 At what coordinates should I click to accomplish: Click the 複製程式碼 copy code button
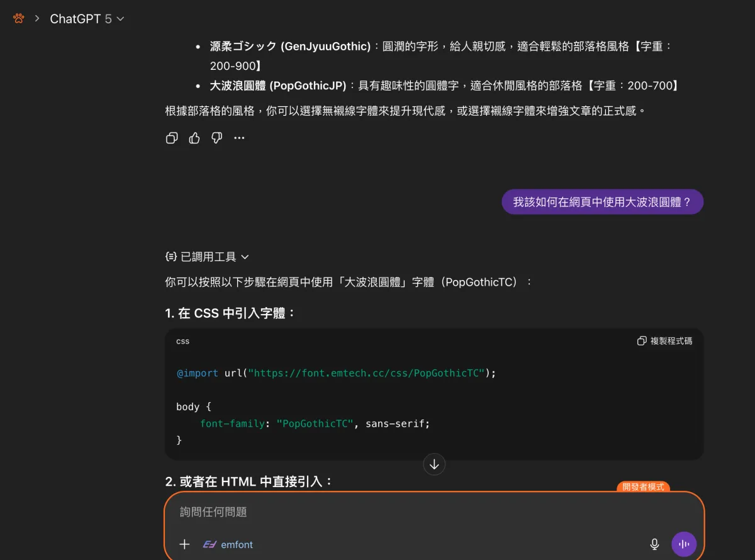coord(665,341)
